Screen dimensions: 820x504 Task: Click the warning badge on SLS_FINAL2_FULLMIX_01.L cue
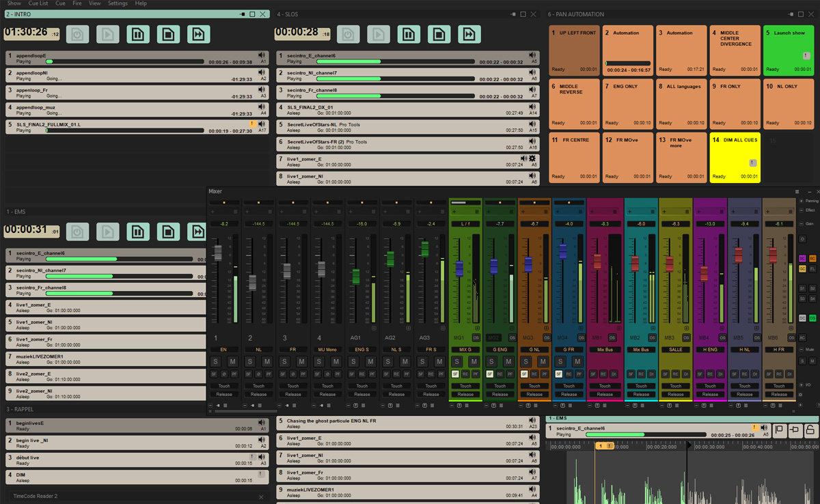click(253, 124)
